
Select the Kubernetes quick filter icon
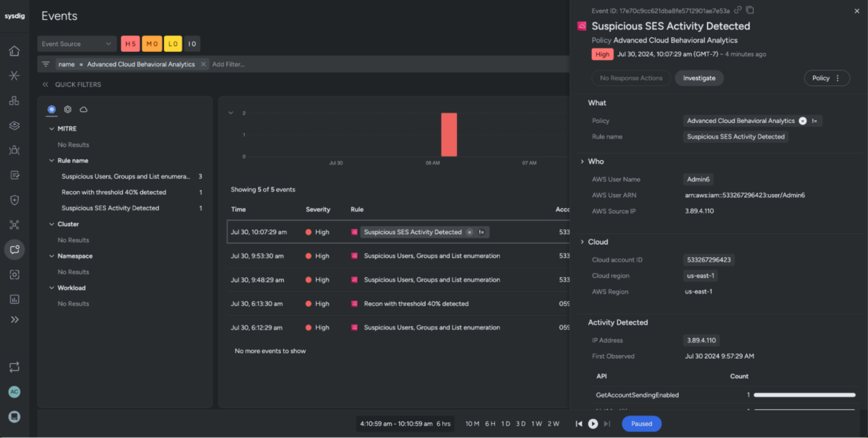click(51, 110)
